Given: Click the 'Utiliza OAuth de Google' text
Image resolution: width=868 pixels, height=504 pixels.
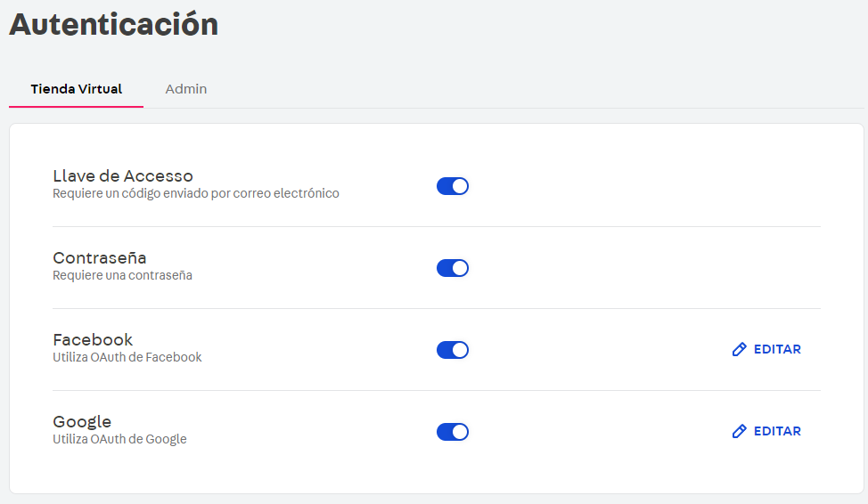Looking at the screenshot, I should (x=119, y=439).
